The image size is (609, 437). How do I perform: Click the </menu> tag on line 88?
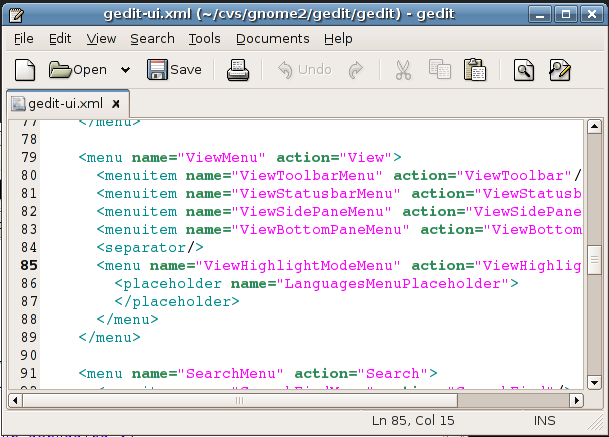pos(127,320)
